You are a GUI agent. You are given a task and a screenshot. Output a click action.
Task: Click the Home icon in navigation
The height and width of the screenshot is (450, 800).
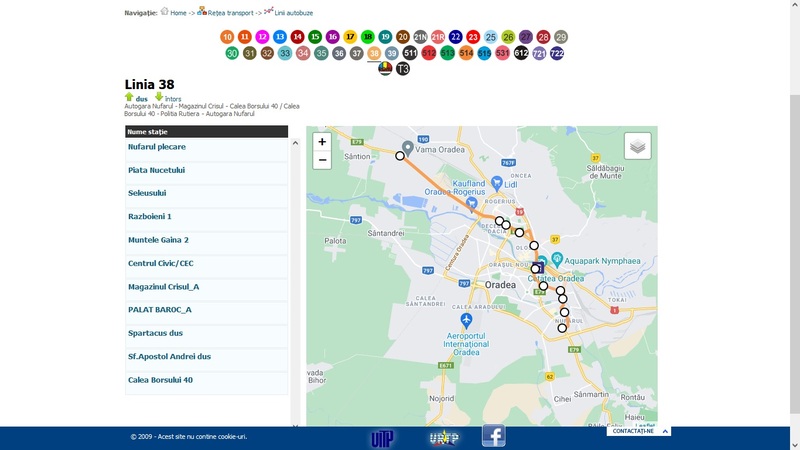[x=164, y=11]
